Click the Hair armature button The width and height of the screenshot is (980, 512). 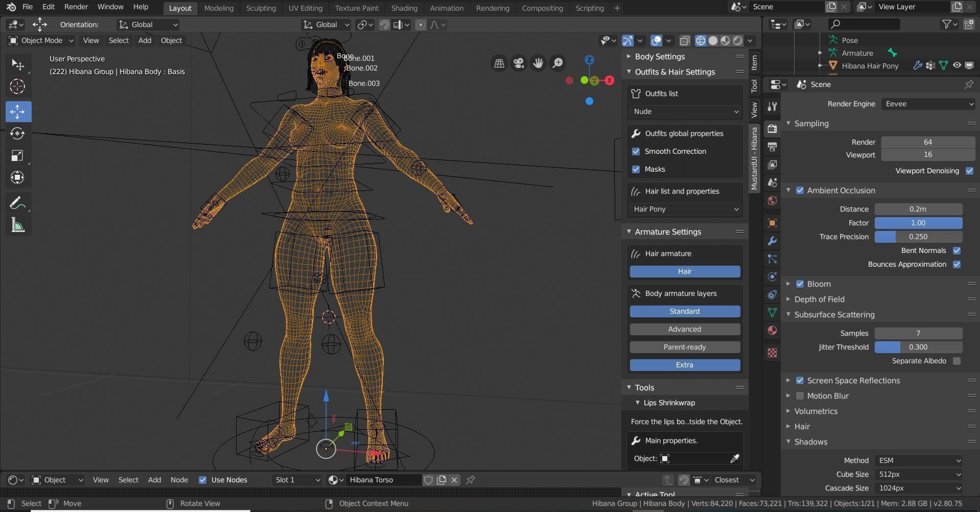click(x=685, y=271)
